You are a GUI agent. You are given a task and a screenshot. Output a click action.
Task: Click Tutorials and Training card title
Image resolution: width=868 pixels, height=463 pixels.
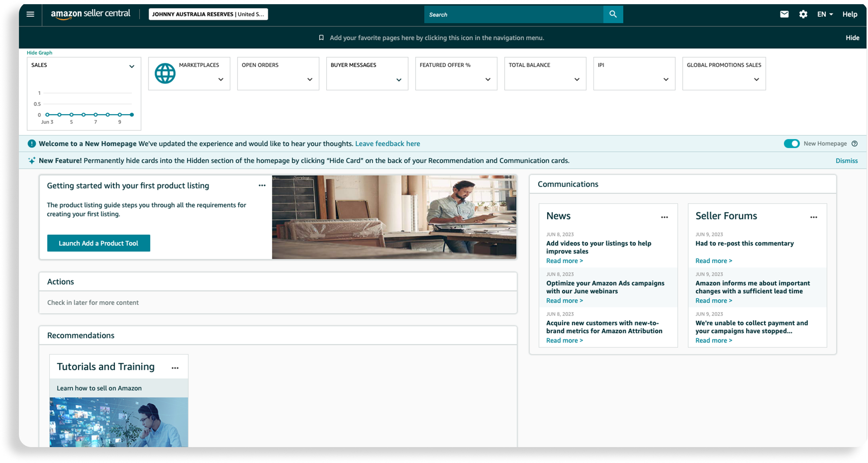(106, 366)
